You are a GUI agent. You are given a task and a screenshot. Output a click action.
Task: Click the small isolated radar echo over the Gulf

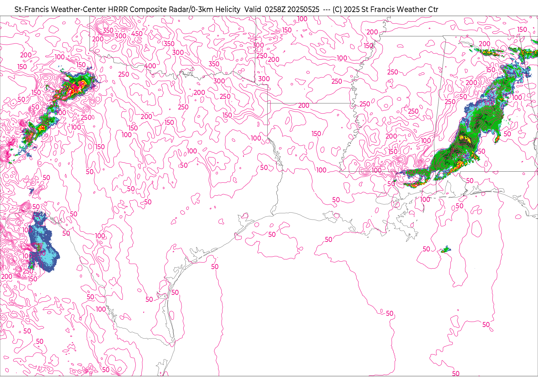point(446,249)
